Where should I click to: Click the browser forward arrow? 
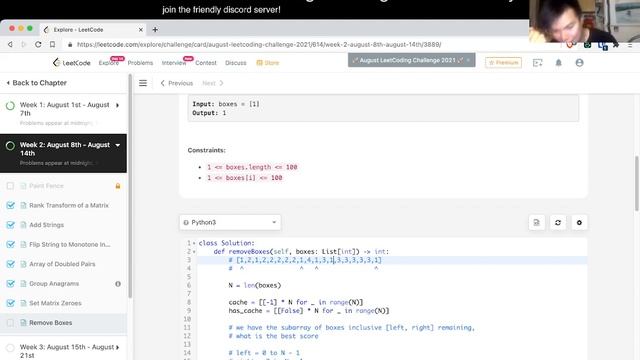pos(24,44)
